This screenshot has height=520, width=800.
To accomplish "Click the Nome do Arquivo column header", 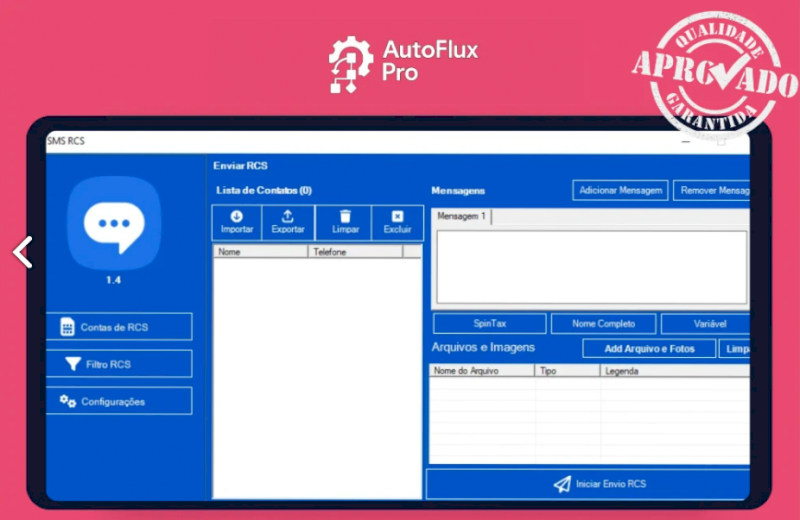I will (x=482, y=371).
